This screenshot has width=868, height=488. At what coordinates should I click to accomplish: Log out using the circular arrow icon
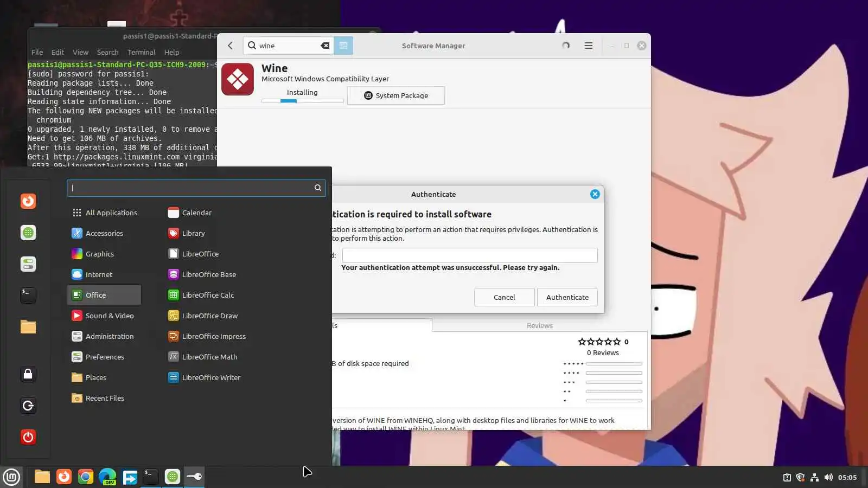coord(28,406)
